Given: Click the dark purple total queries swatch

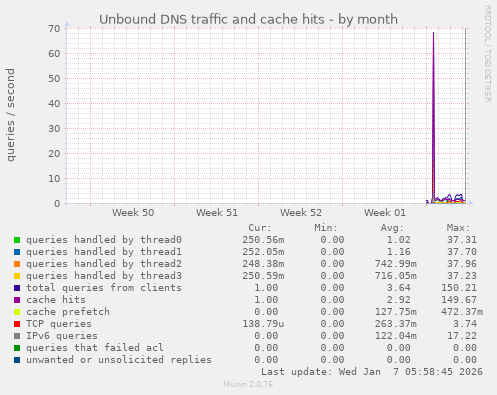Looking at the screenshot, I should pyautogui.click(x=17, y=288).
